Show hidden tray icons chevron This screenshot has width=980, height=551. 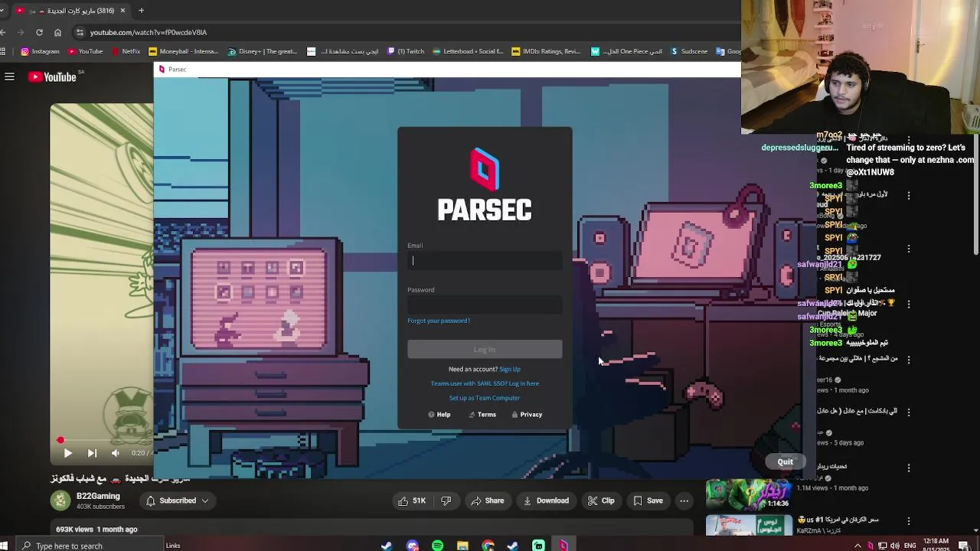pos(857,546)
